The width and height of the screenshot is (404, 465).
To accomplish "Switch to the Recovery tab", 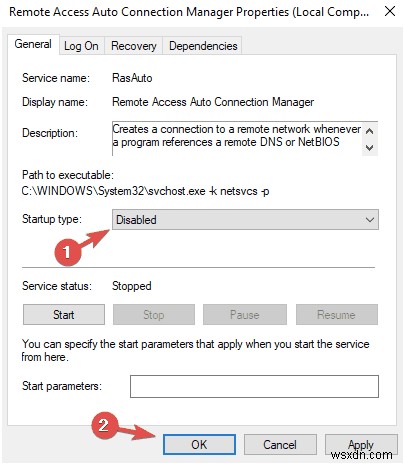I will [x=134, y=46].
